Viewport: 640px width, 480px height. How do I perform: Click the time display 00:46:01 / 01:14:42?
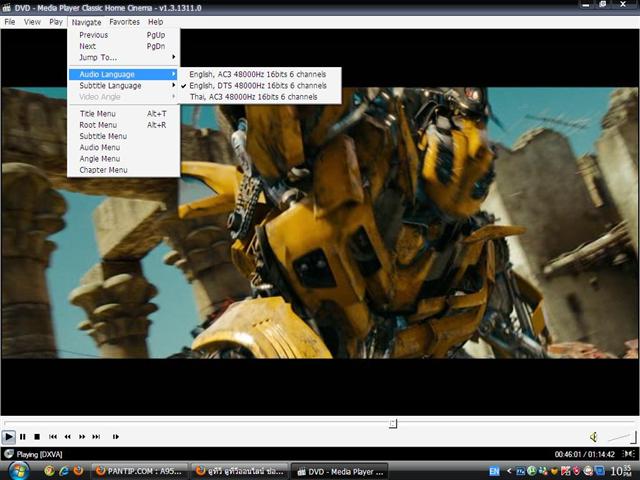[x=584, y=454]
